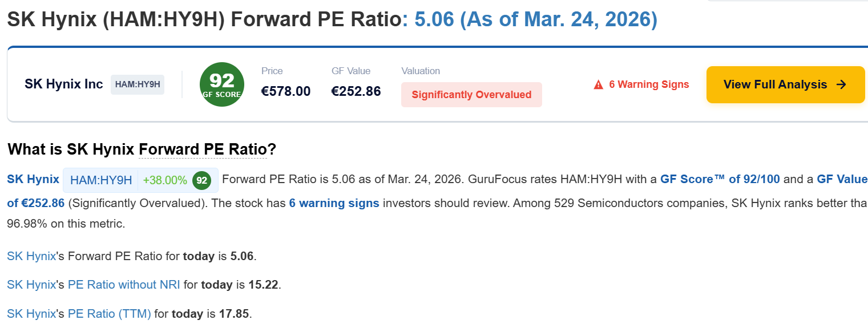Click the €578.00 price value
The width and height of the screenshot is (868, 332).
pos(286,91)
